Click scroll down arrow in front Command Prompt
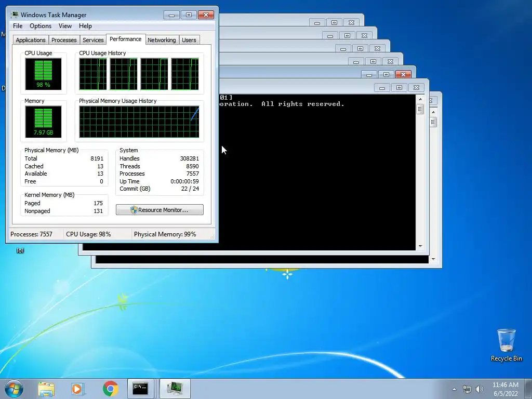 point(420,246)
